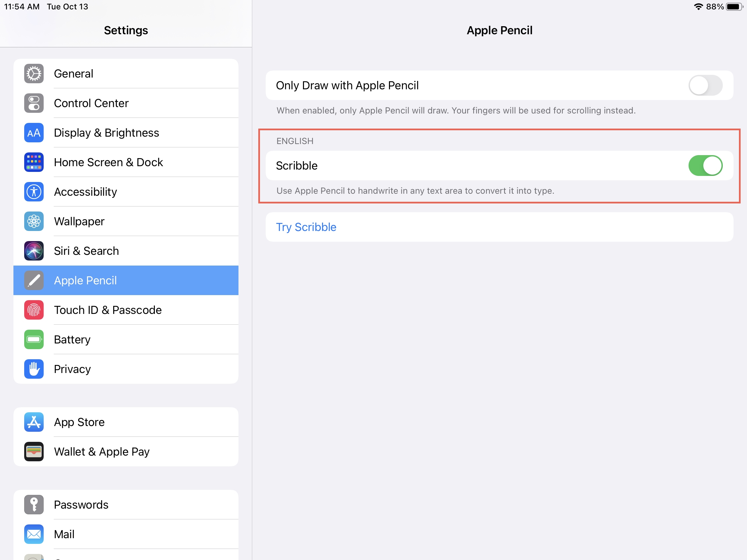Click the Mail envelope icon

pos(34,534)
